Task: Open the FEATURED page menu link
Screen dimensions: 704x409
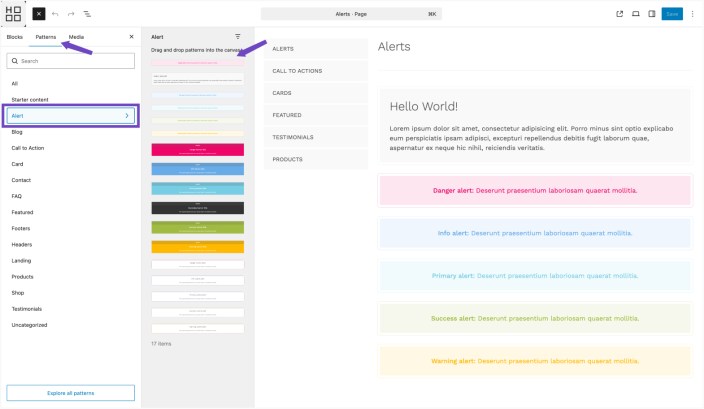Action: (x=287, y=115)
